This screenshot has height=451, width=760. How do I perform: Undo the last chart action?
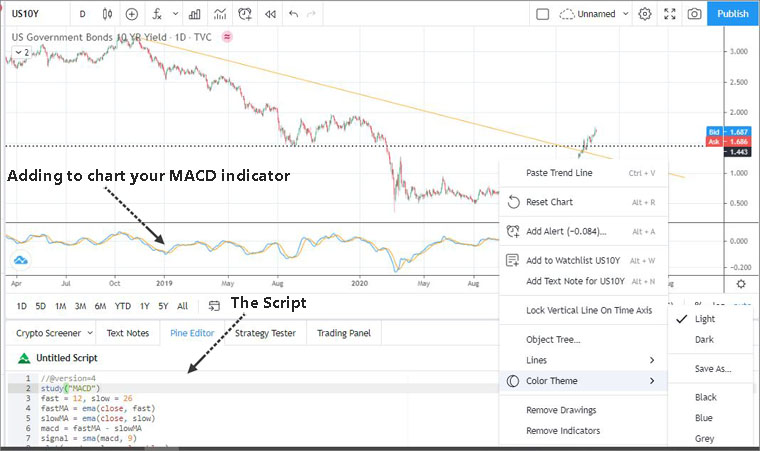click(x=293, y=14)
